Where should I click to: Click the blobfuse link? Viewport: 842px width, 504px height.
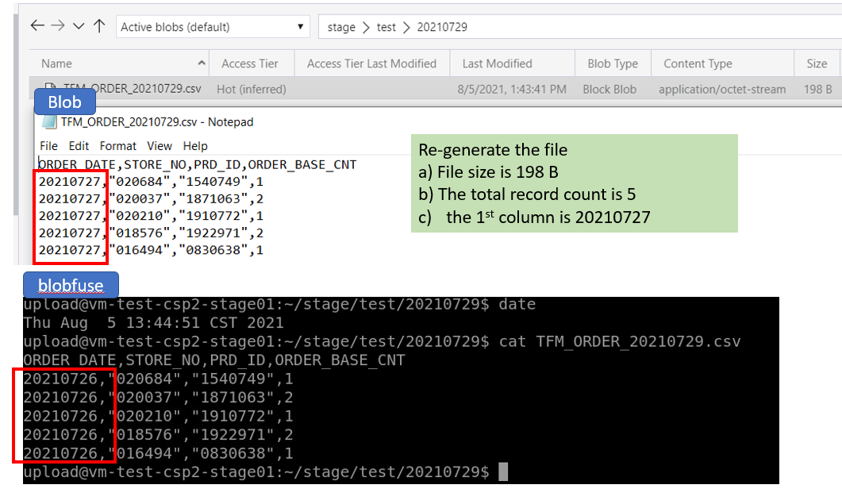70,285
